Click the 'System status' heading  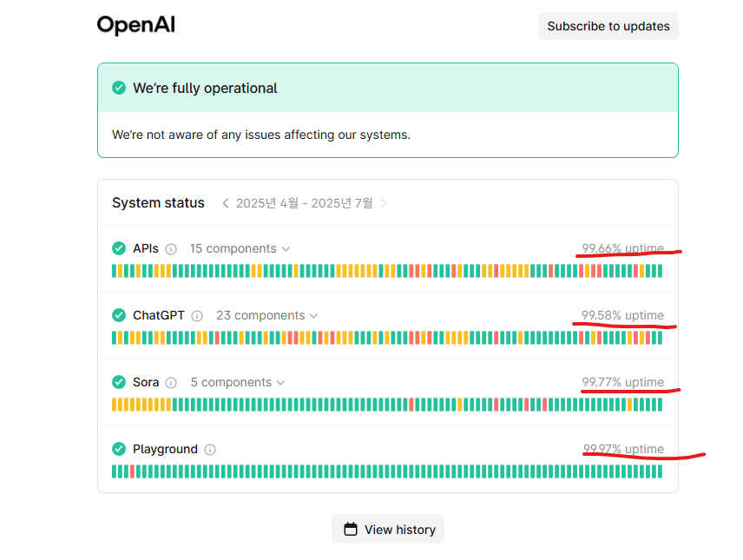[158, 203]
